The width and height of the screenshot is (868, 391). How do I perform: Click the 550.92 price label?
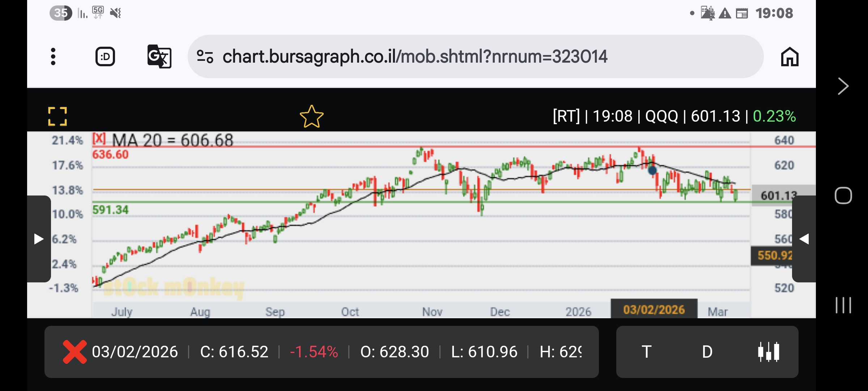[772, 255]
